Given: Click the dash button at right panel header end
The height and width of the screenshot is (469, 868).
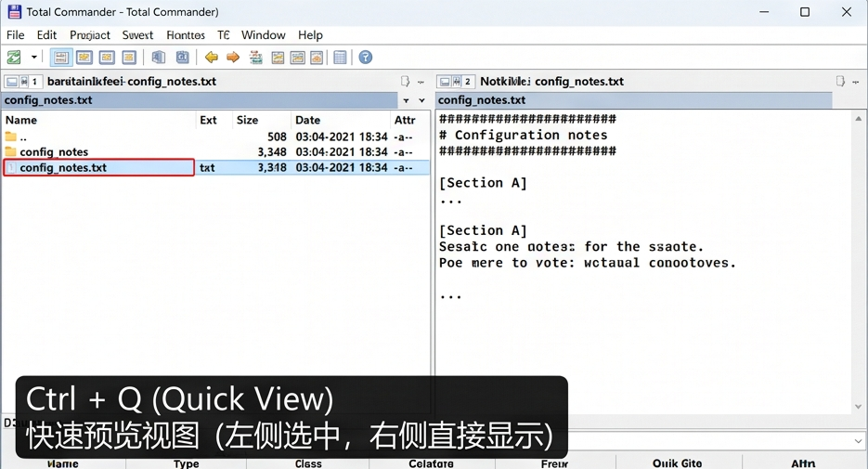Looking at the screenshot, I should point(856,82).
